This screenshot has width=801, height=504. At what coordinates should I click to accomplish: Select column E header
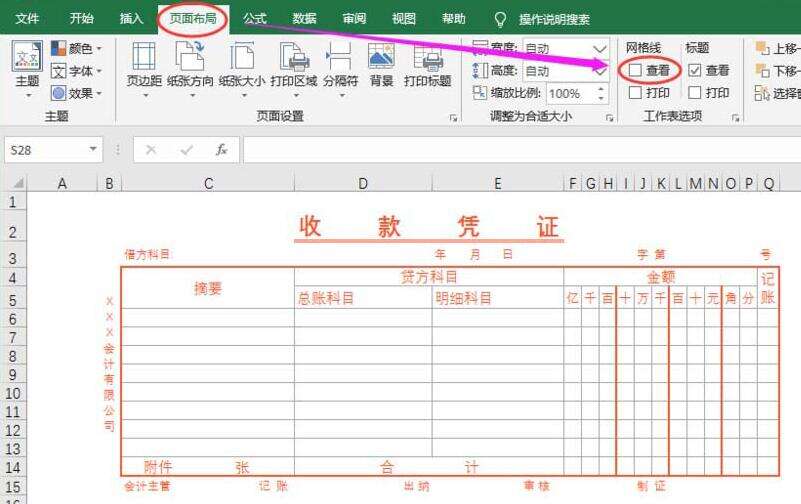[x=498, y=183]
